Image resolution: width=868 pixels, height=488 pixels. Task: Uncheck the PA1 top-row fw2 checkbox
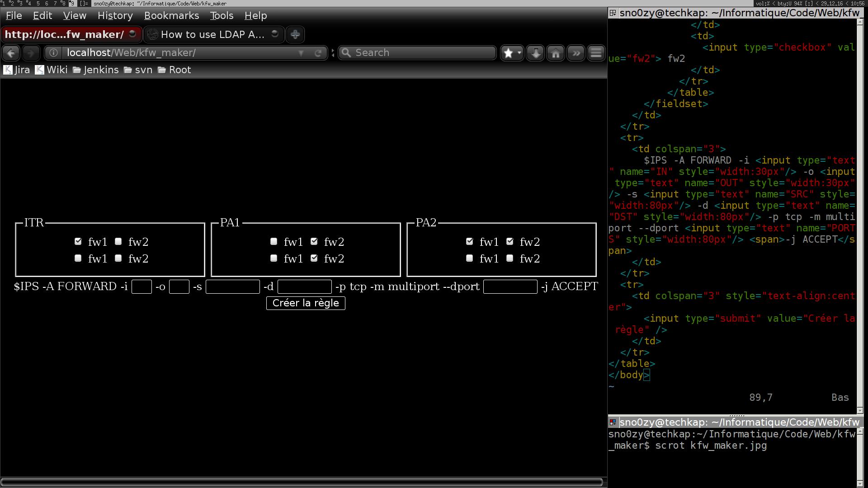pyautogui.click(x=314, y=241)
